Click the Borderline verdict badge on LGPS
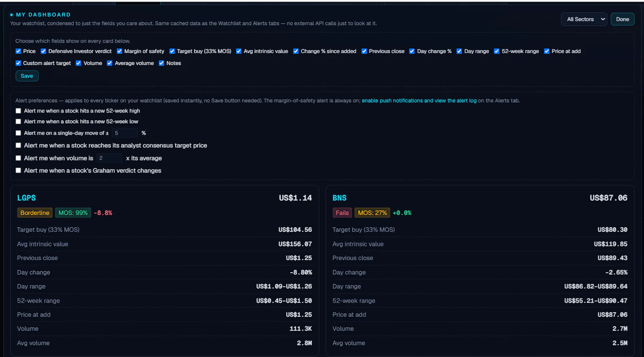Image resolution: width=644 pixels, height=357 pixels. (35, 213)
